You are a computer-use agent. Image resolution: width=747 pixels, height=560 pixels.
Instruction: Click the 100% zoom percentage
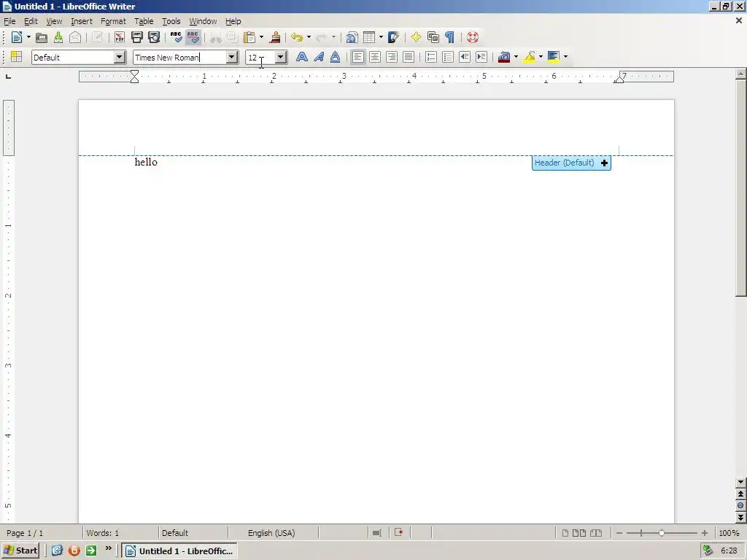click(x=729, y=533)
